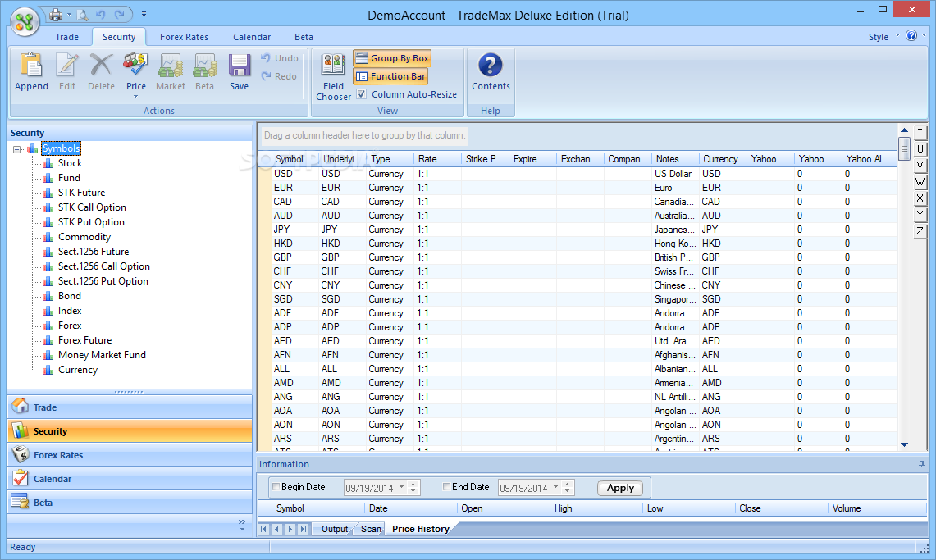Jump to letter T in the index

[x=920, y=132]
